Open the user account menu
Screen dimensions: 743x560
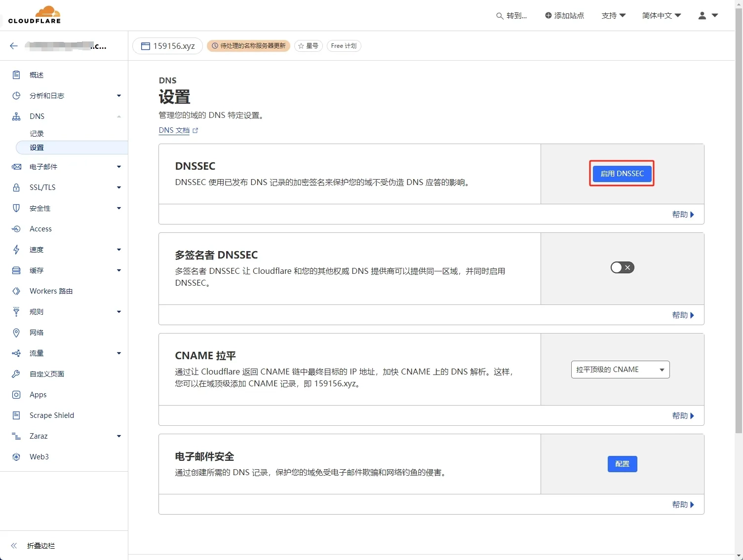[708, 16]
